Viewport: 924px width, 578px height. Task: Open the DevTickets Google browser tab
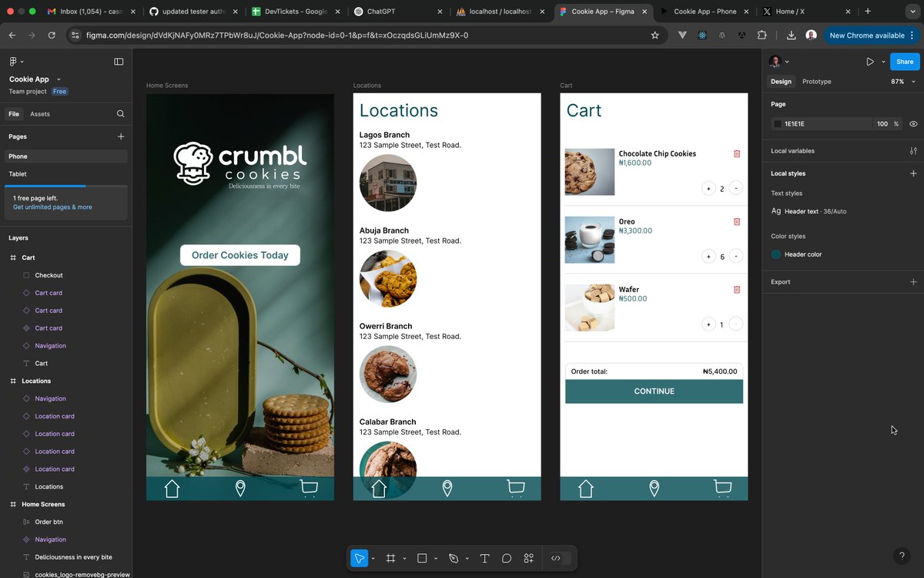click(295, 12)
